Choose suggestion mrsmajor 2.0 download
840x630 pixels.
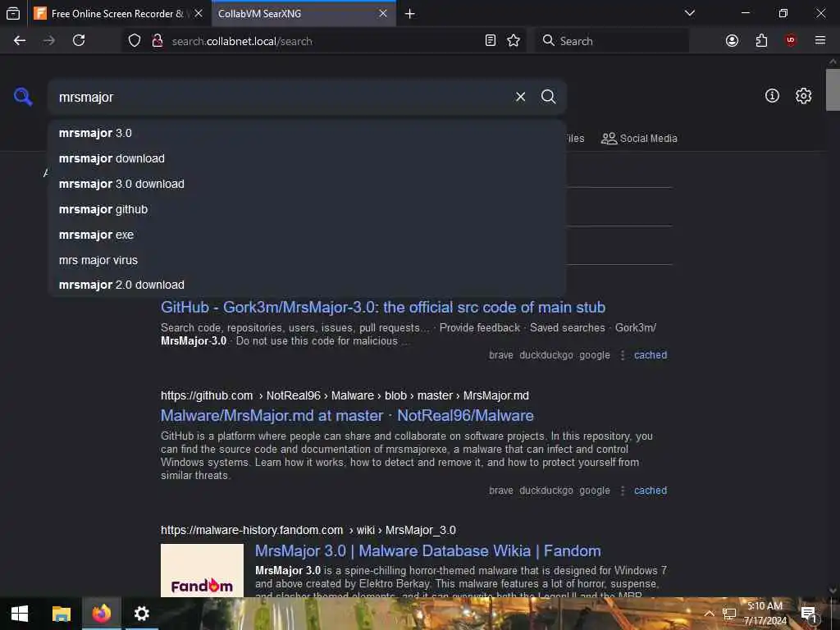point(307,285)
